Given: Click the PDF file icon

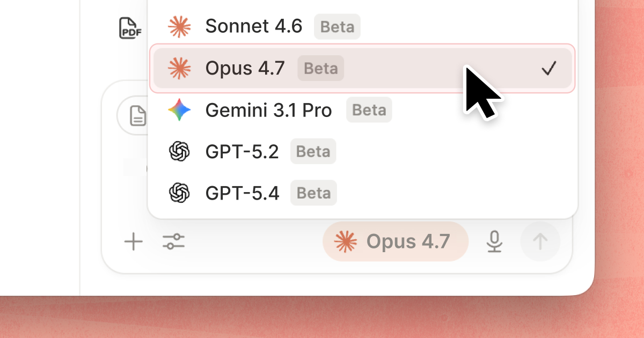Looking at the screenshot, I should tap(130, 27).
